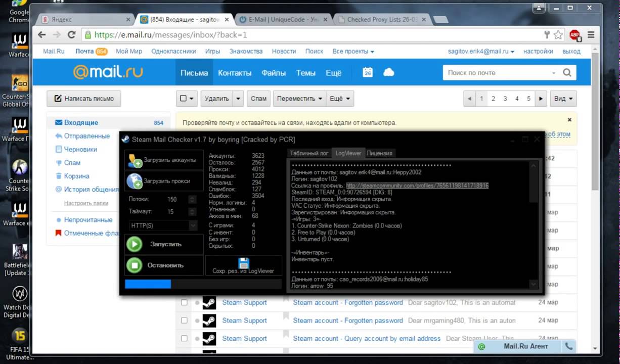
Task: Close the yellow notification banner
Action: (569, 120)
